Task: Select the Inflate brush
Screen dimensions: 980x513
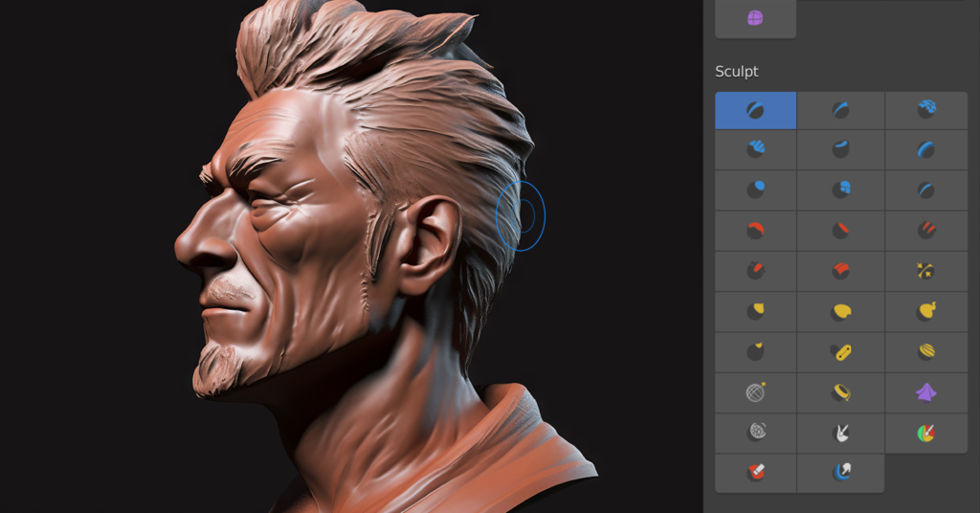Action: point(755,190)
